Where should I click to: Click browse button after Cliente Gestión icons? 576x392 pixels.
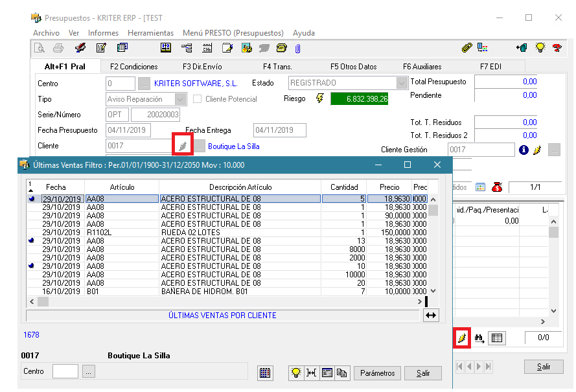pyautogui.click(x=554, y=150)
